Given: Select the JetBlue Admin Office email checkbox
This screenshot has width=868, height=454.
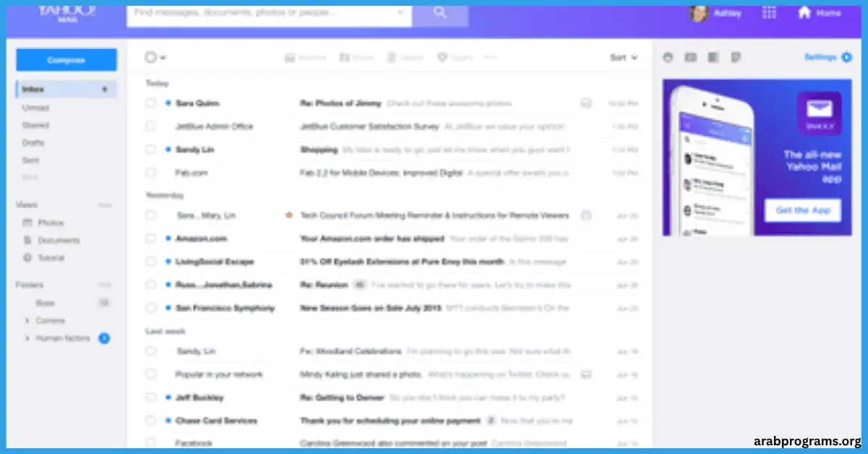Looking at the screenshot, I should click(150, 127).
